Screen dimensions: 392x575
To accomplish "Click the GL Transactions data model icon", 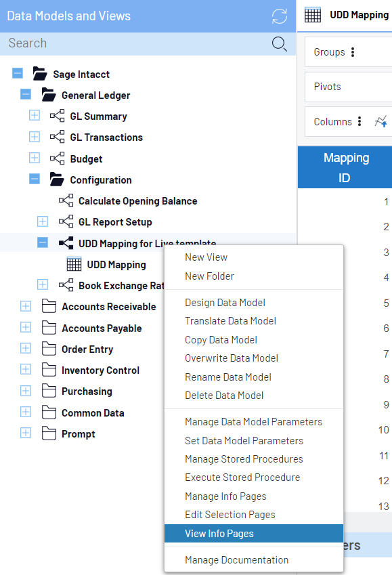I will tap(57, 137).
